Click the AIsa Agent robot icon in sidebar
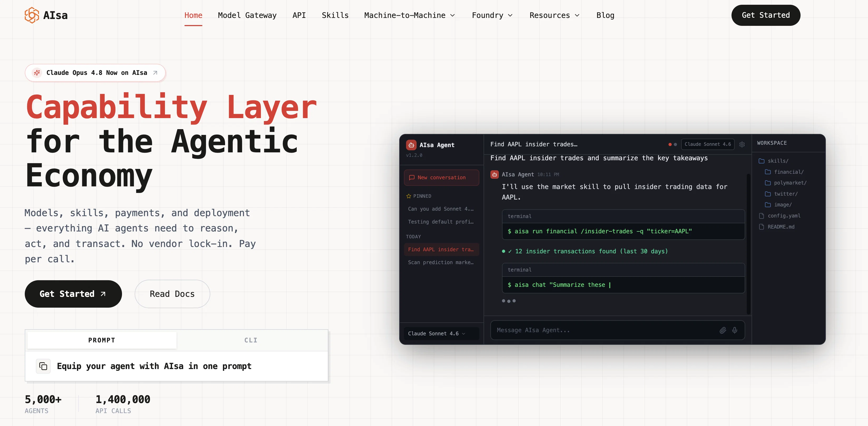868x426 pixels. [x=411, y=145]
